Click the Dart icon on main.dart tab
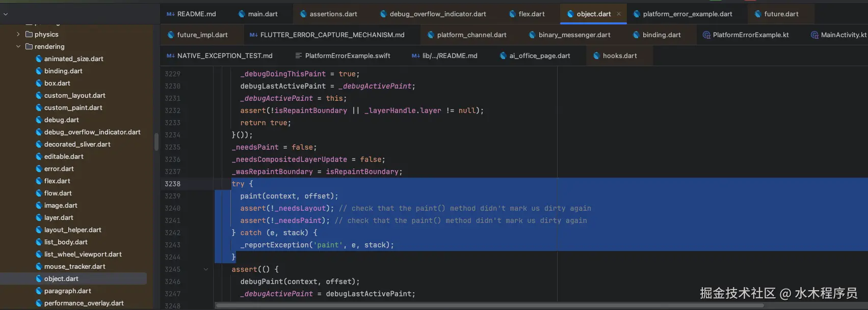Viewport: 868px width, 310px height. click(x=242, y=14)
